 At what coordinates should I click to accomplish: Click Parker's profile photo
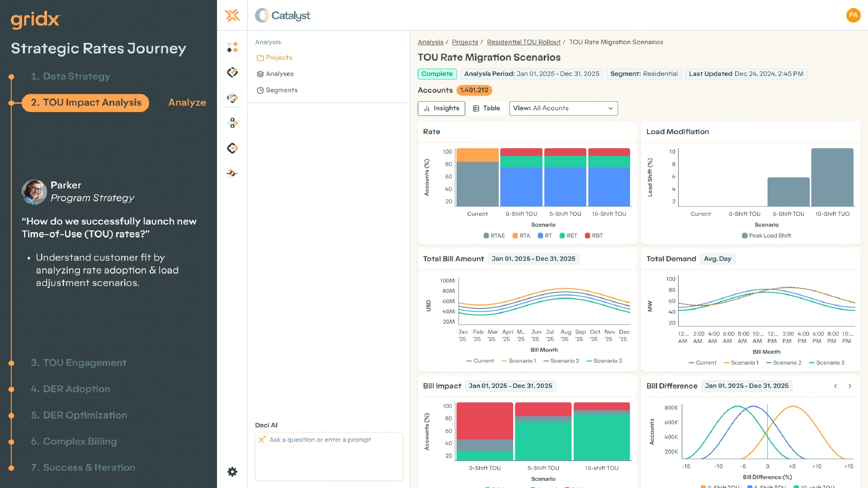click(x=34, y=192)
